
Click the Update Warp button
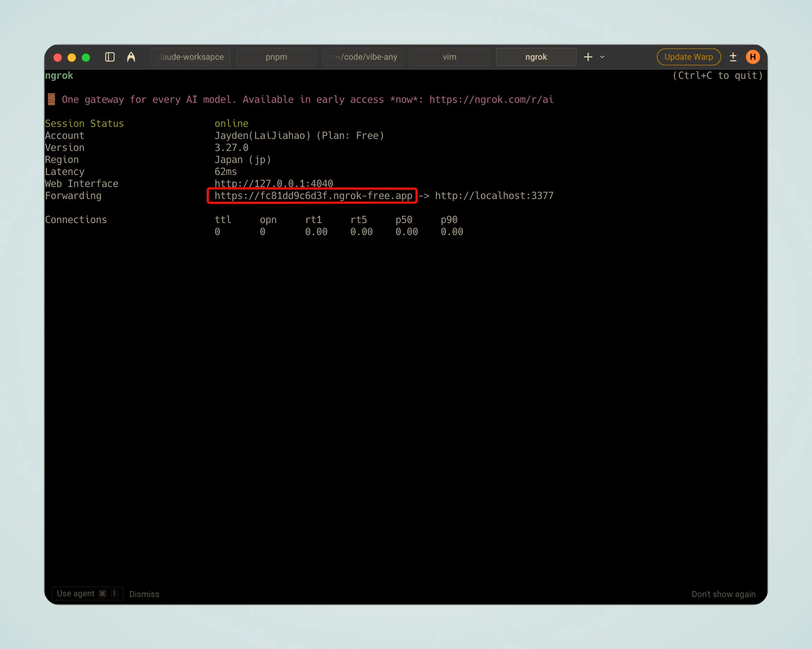[688, 57]
